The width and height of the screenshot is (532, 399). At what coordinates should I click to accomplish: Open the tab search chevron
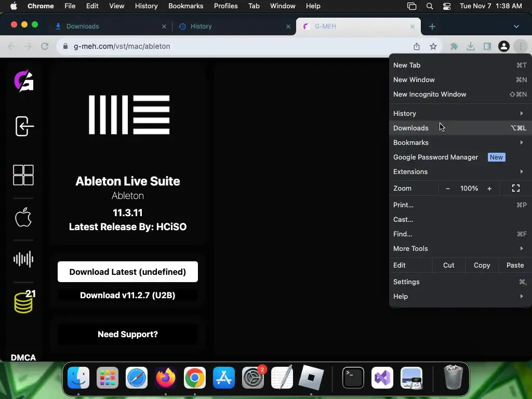[x=516, y=26]
